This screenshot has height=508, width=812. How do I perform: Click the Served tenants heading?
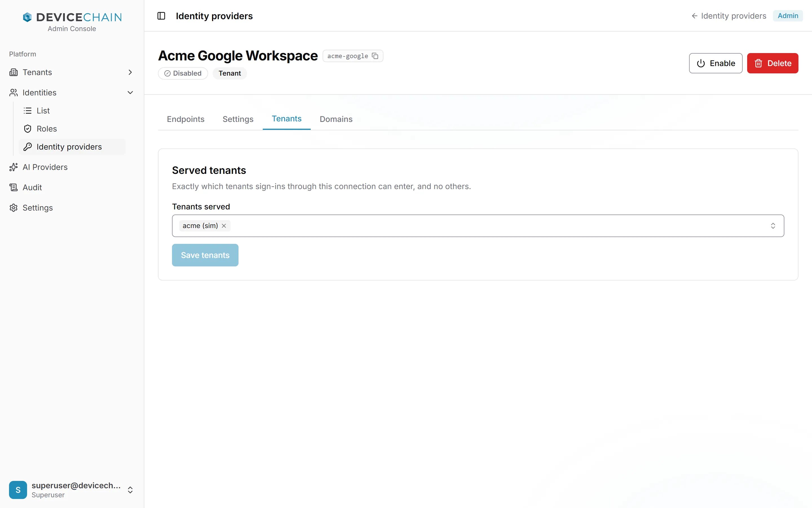(209, 170)
